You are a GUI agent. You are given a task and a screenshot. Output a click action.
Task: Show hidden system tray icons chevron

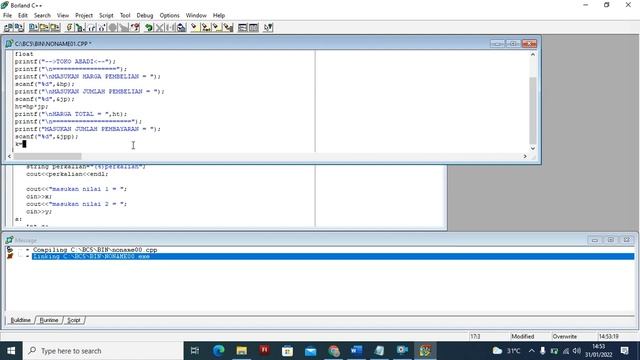[531, 351]
